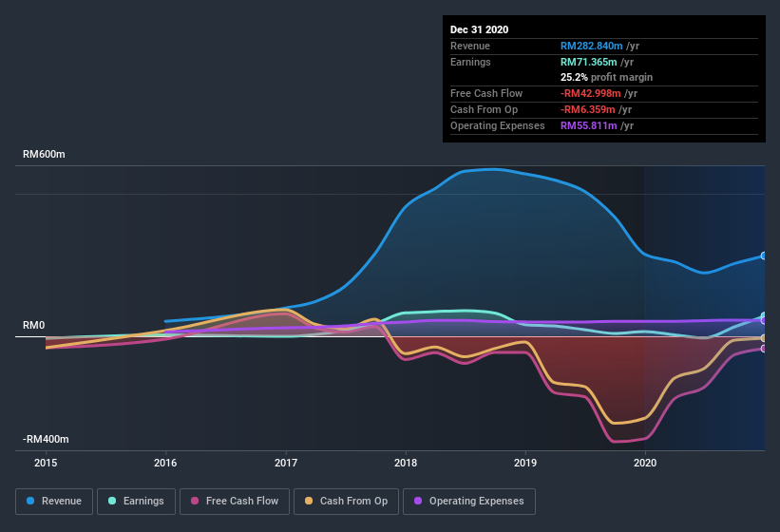Image resolution: width=780 pixels, height=532 pixels.
Task: Click the 25.2% profit margin text
Action: tap(606, 77)
